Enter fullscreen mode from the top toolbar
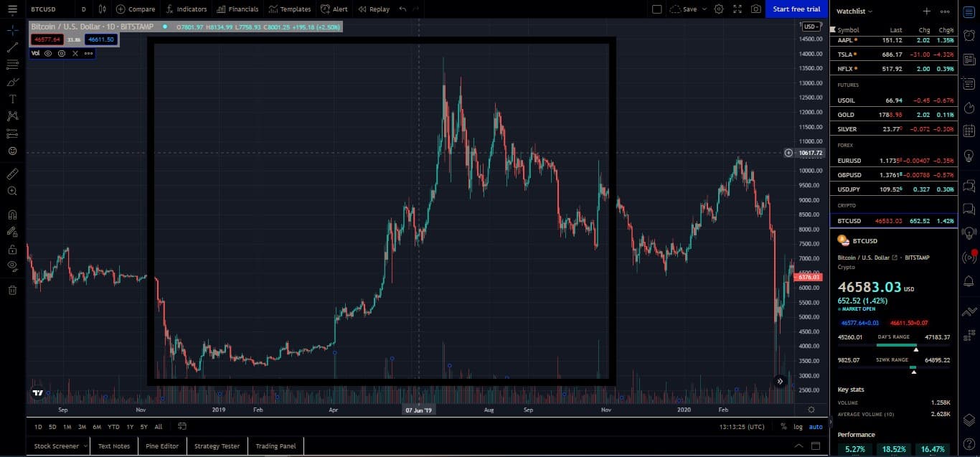This screenshot has height=457, width=980. pos(737,9)
